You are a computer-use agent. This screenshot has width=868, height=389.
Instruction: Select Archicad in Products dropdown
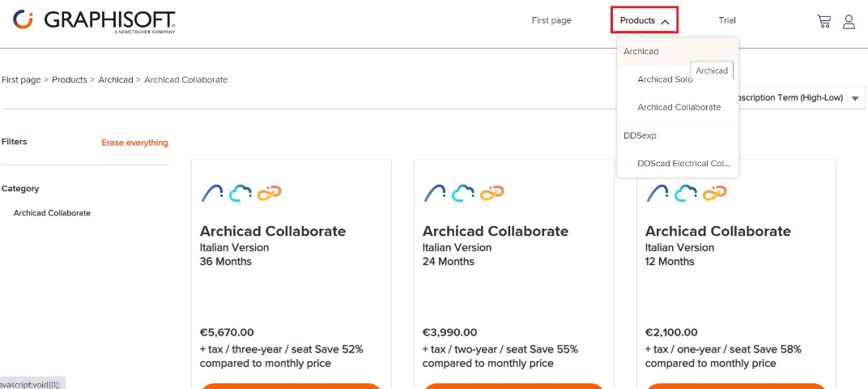click(x=641, y=52)
